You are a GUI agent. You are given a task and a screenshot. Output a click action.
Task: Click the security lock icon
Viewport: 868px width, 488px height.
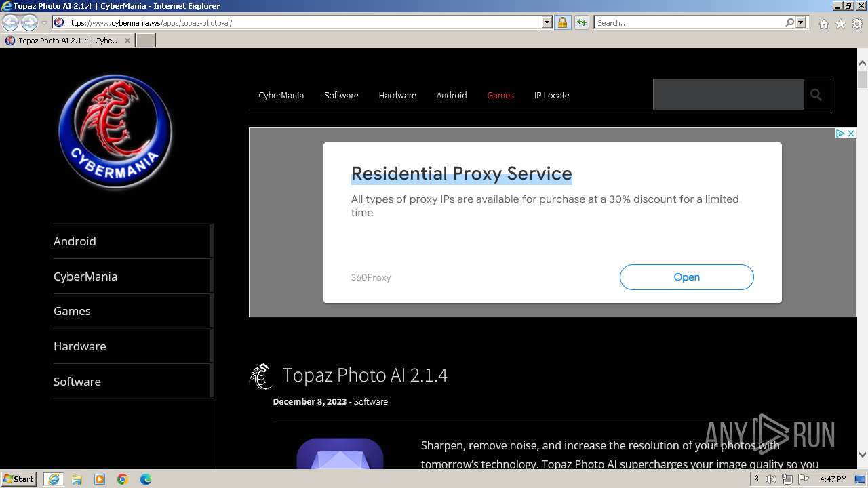562,22
